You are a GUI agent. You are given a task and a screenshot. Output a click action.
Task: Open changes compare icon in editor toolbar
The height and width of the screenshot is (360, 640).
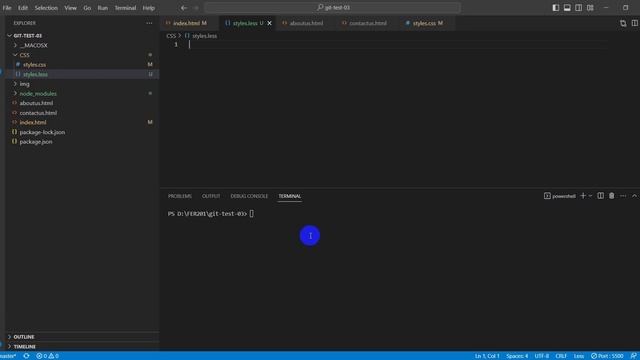pos(623,23)
